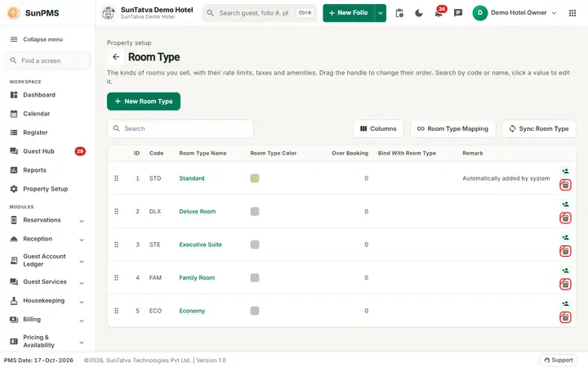Viewport: 588px width, 368px height.
Task: Click the SunTatva Demo Hotel emblem
Action: 109,13
